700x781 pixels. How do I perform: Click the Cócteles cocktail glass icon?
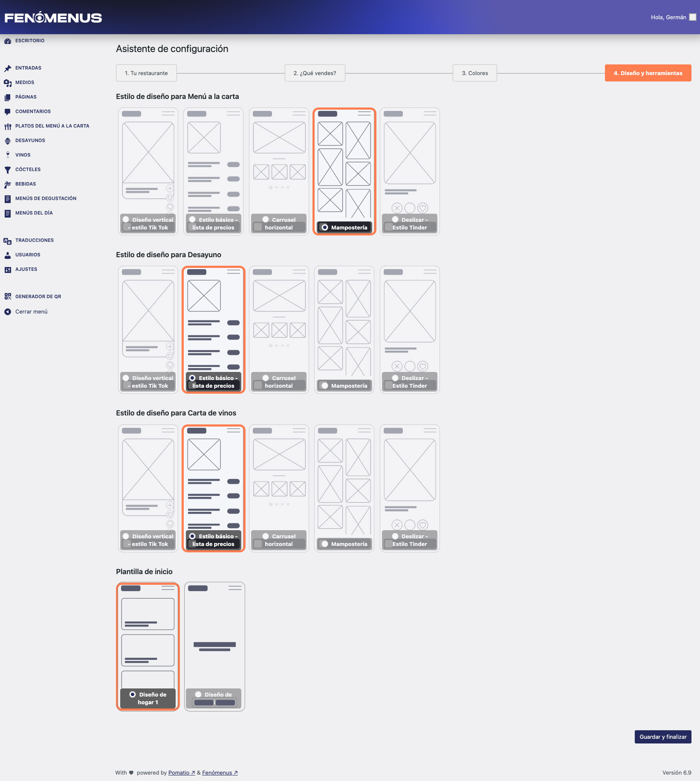pyautogui.click(x=7, y=170)
